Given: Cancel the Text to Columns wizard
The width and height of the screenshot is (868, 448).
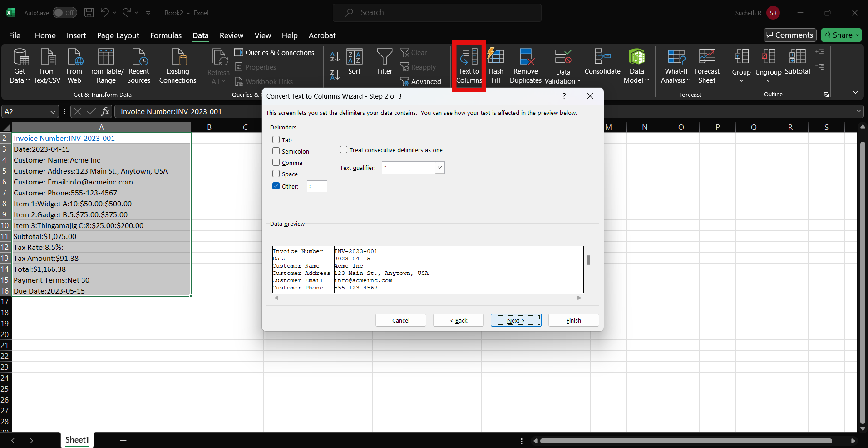Looking at the screenshot, I should pyautogui.click(x=400, y=320).
